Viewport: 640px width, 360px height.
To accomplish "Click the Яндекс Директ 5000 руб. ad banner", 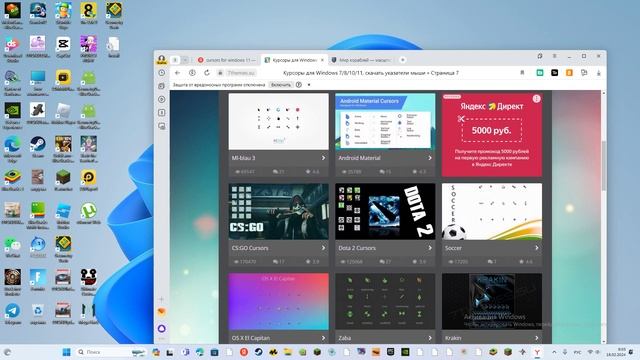I will pyautogui.click(x=492, y=135).
